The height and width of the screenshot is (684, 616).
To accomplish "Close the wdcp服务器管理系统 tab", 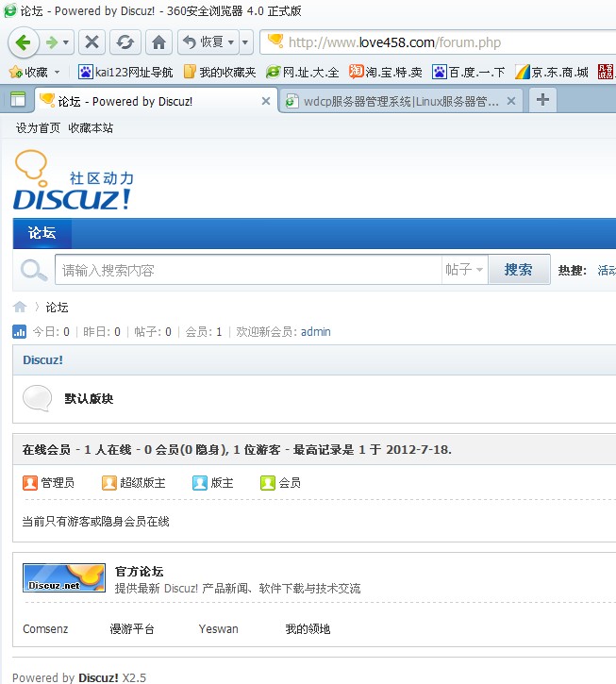I will 511,101.
